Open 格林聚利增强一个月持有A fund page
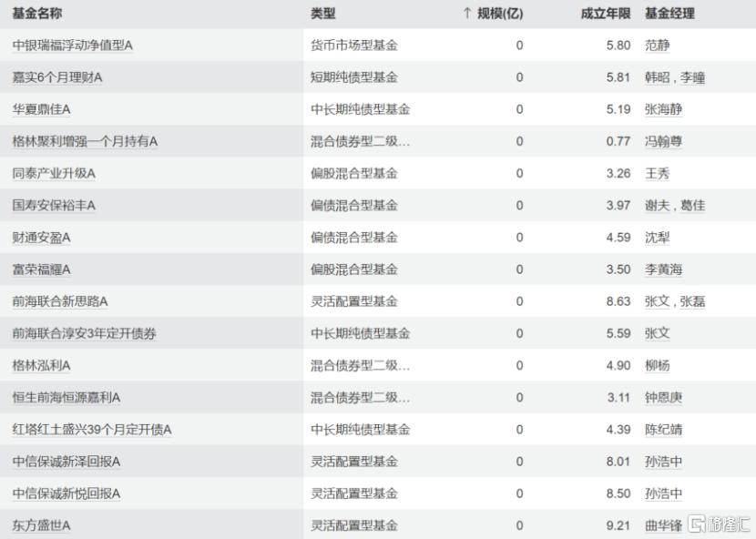This screenshot has height=539, width=756. pos(85,141)
